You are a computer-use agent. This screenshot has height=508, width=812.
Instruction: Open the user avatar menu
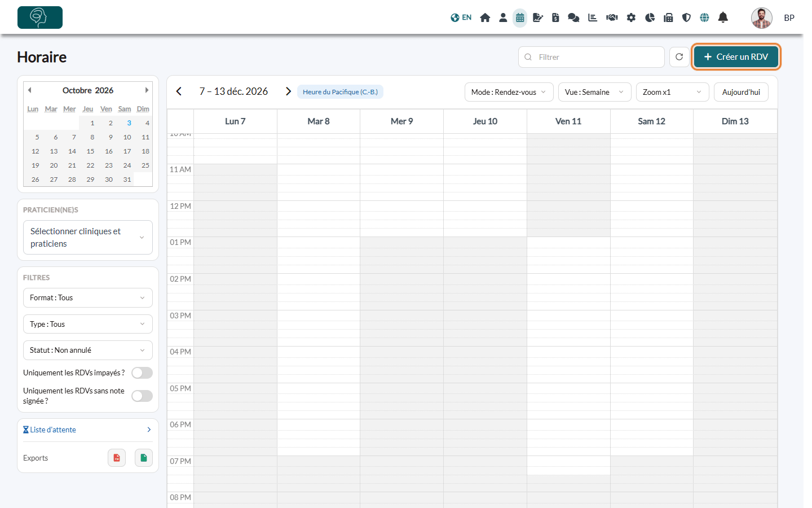pyautogui.click(x=762, y=18)
